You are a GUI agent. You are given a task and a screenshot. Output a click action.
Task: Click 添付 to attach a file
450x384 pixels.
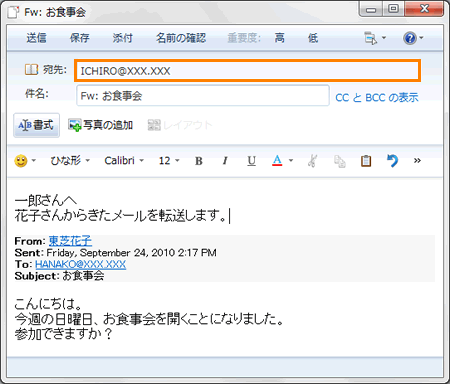(x=122, y=38)
